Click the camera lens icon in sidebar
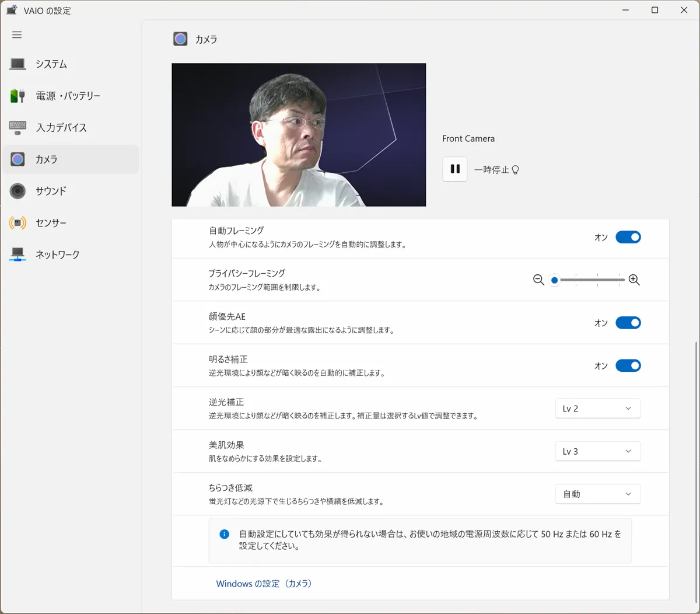The image size is (700, 614). (x=17, y=159)
